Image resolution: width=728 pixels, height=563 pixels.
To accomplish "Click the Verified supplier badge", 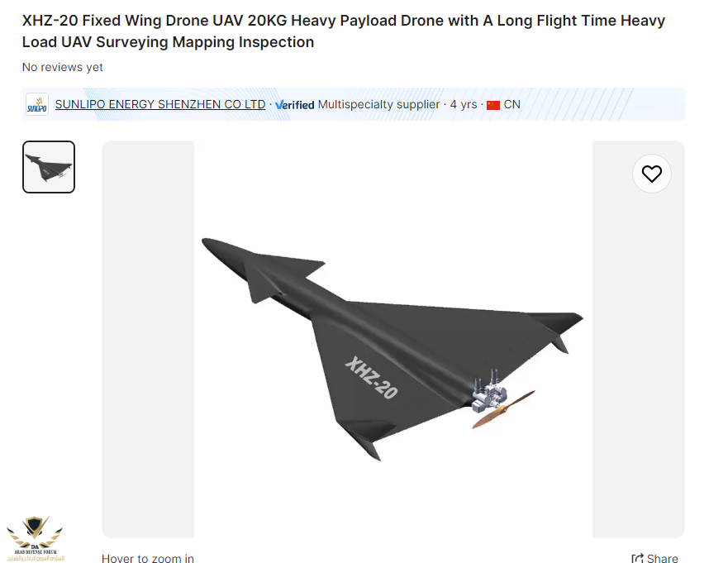I will click(295, 105).
